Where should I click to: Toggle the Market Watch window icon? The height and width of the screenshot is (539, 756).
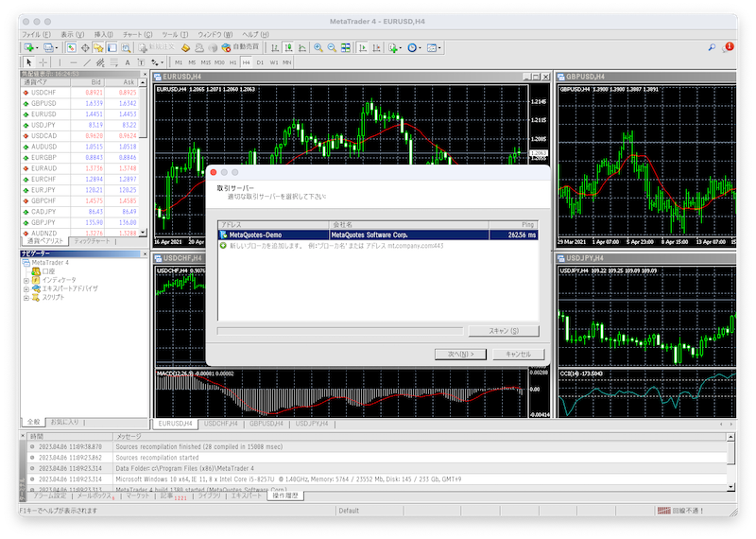click(72, 47)
